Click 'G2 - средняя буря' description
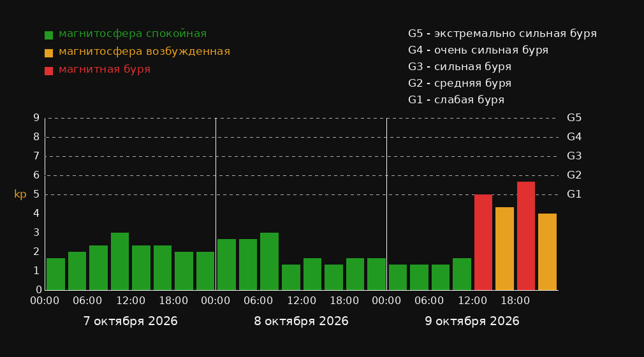Screen dimensions: 644x357 tap(460, 84)
